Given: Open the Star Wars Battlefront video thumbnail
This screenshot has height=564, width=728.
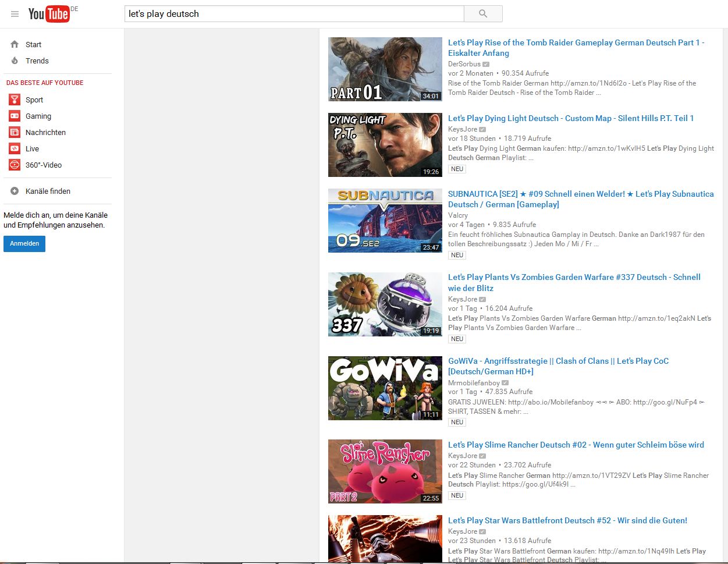Looking at the screenshot, I should (x=385, y=538).
